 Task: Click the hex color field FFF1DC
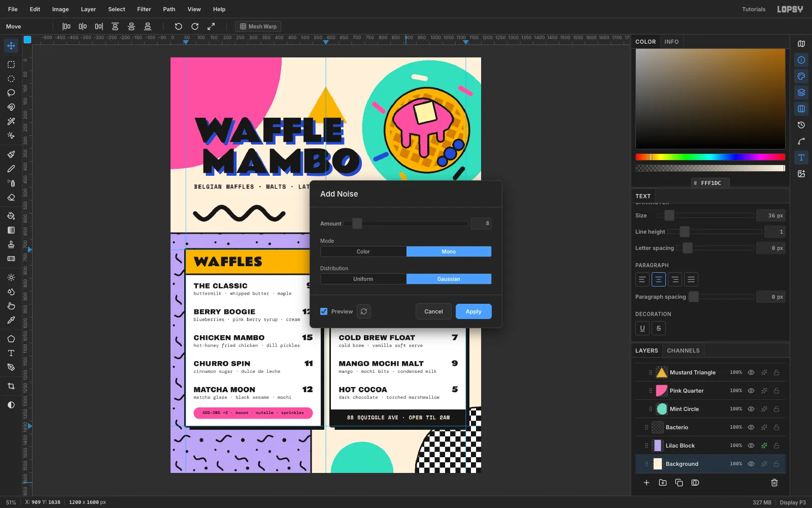pos(710,183)
